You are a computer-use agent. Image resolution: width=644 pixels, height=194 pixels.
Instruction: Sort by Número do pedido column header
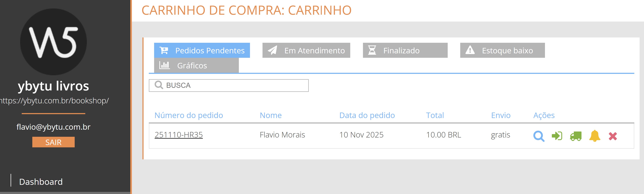coord(189,115)
